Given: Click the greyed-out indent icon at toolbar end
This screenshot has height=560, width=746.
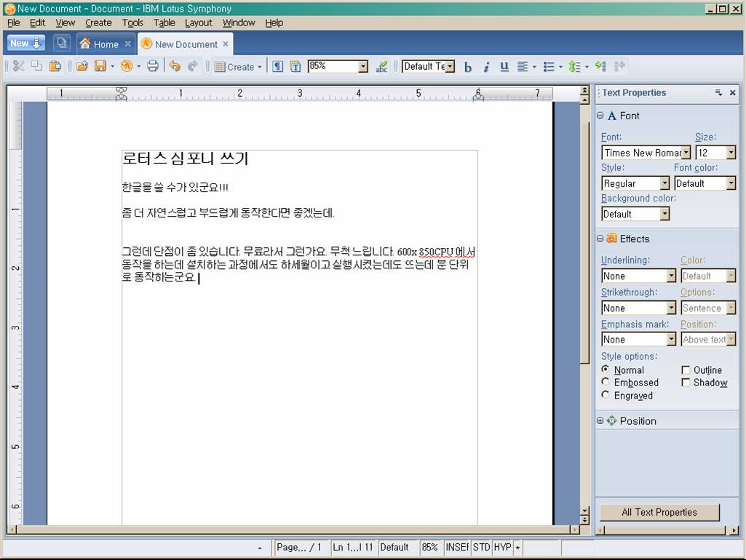Looking at the screenshot, I should point(619,67).
